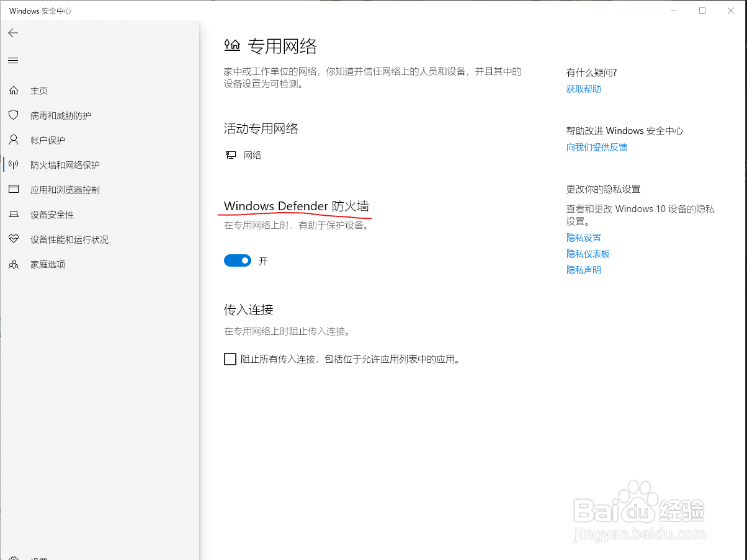The width and height of the screenshot is (747, 560).
Task: Maximize the Windows 安全中心 window
Action: [x=702, y=11]
